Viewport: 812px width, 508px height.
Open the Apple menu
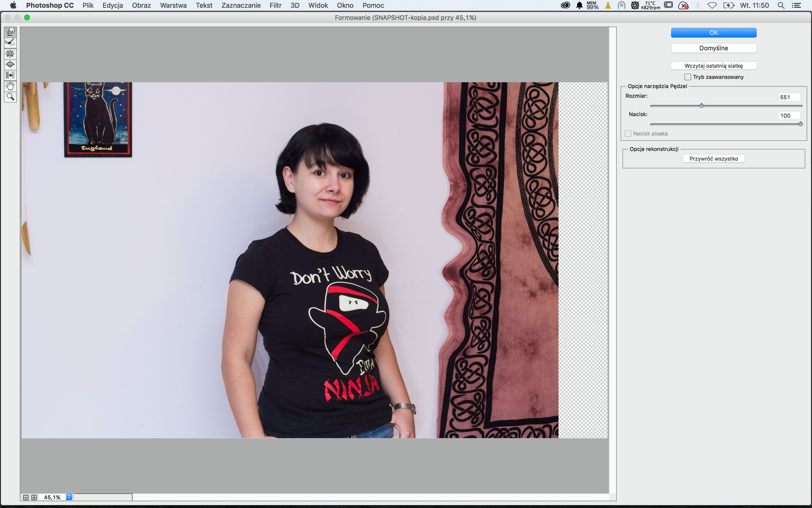pyautogui.click(x=13, y=5)
